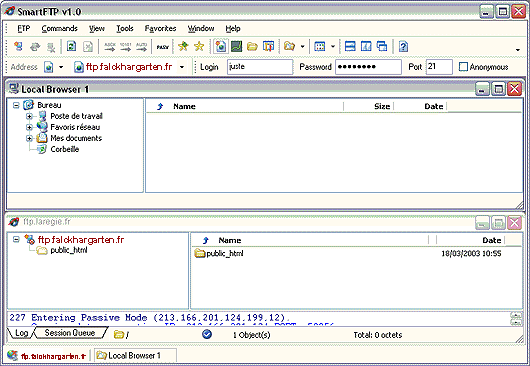
Task: Select ASCII transfer mode icon
Action: pos(110,46)
